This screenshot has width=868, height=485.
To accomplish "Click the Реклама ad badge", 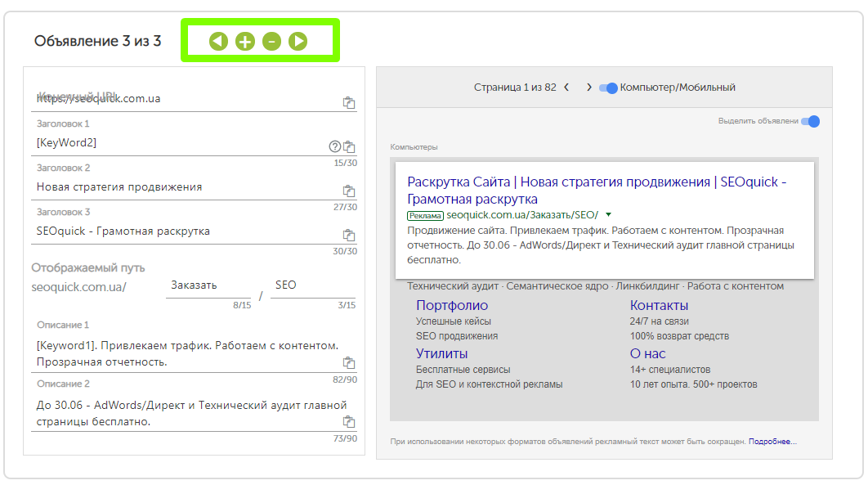I will click(425, 215).
